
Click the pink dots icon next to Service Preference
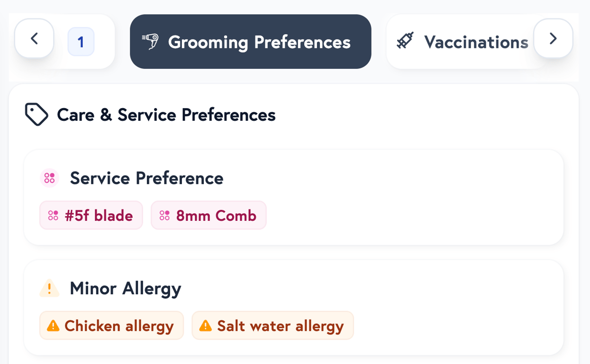49,178
